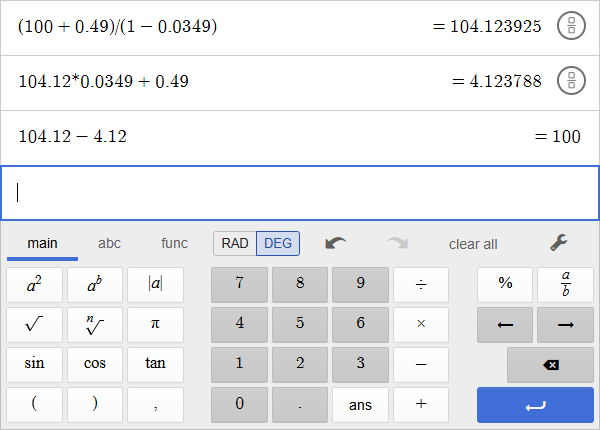Insert a square root symbol
The image size is (600, 430).
[x=34, y=325]
